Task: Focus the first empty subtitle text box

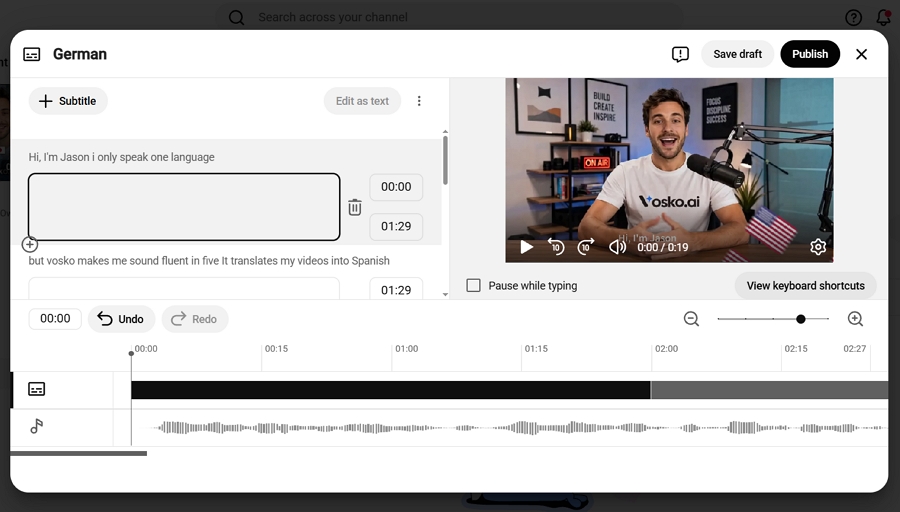Action: (x=184, y=207)
